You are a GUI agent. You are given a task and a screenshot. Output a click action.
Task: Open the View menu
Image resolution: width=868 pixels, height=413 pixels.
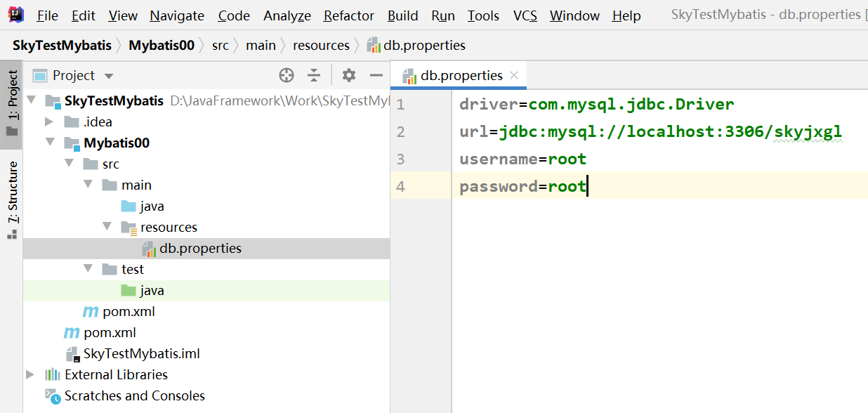click(123, 15)
